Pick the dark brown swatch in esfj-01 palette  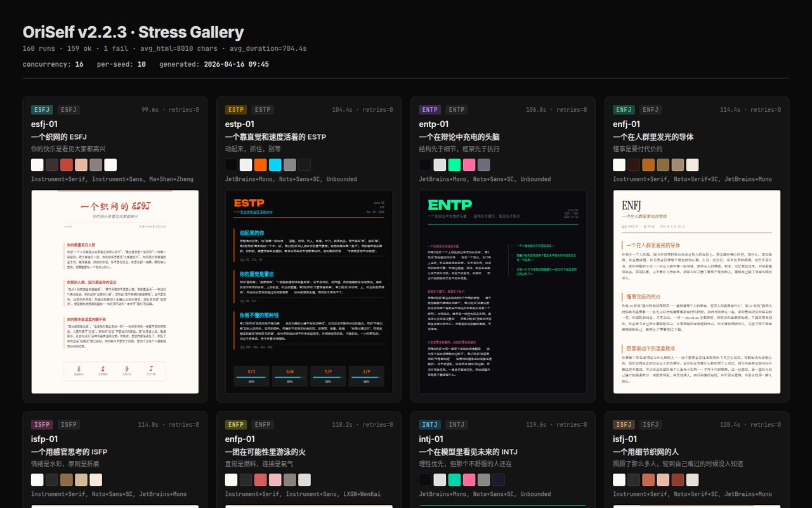52,164
